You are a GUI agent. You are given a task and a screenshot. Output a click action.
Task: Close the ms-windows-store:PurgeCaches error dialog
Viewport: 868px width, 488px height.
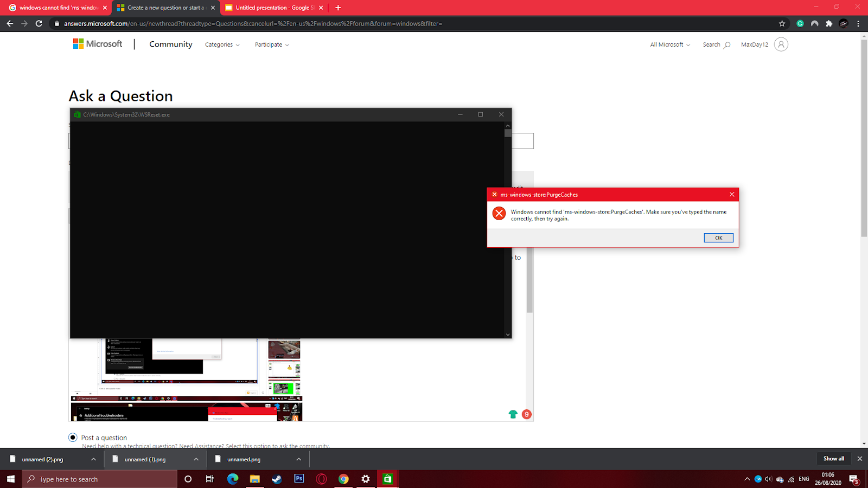point(732,194)
